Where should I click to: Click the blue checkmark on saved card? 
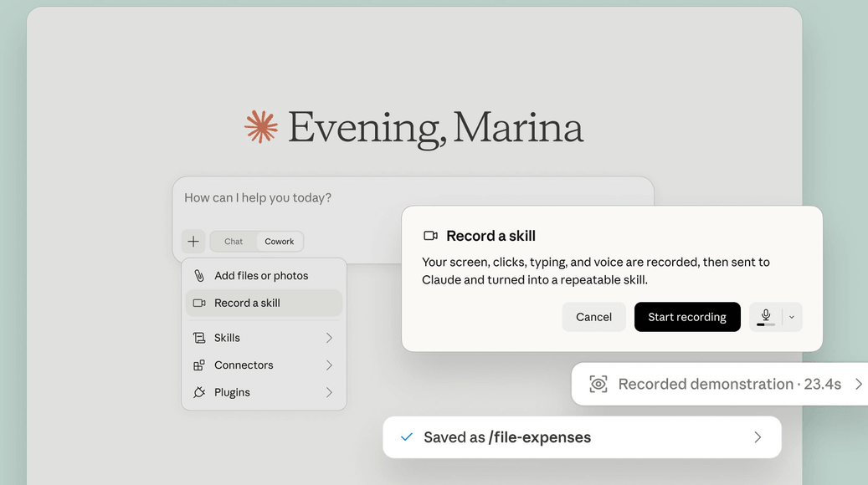click(x=406, y=436)
